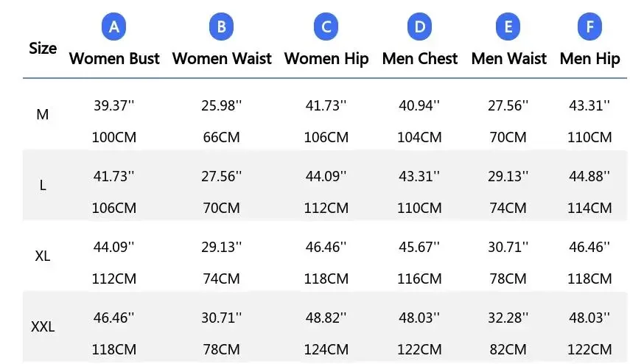Click the XXL size row label
The height and width of the screenshot is (364, 630).
[x=43, y=327]
